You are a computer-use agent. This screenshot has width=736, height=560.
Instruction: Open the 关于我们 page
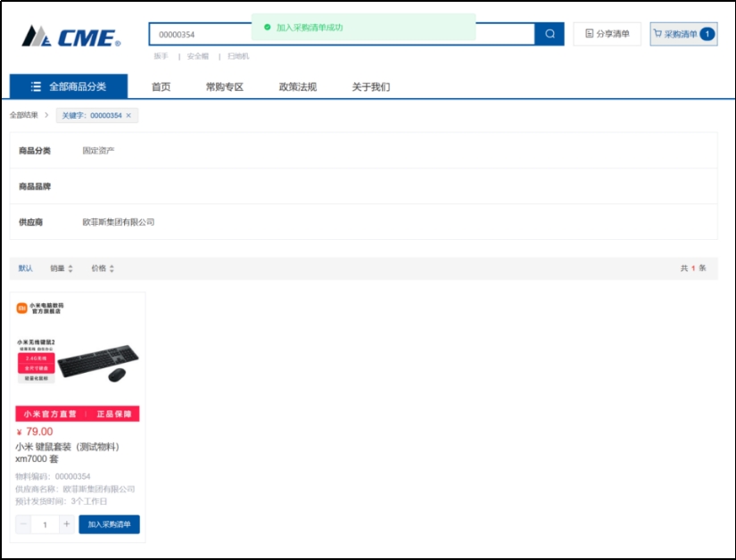tap(370, 86)
